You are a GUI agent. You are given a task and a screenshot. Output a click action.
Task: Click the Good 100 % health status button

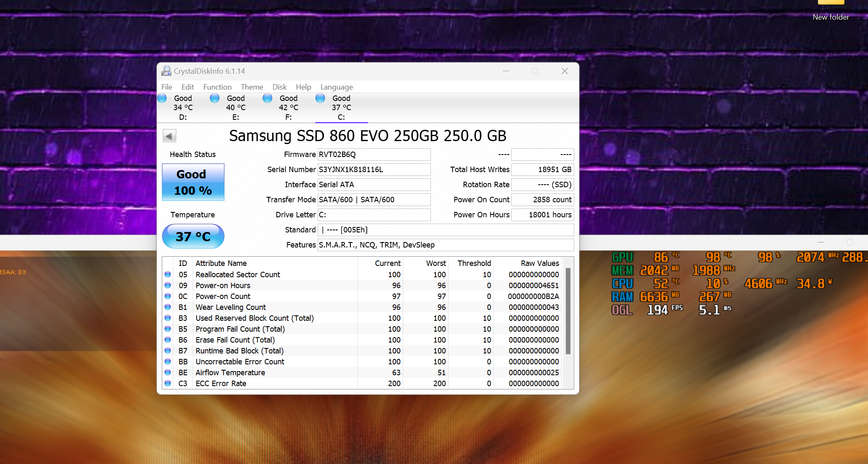(193, 182)
